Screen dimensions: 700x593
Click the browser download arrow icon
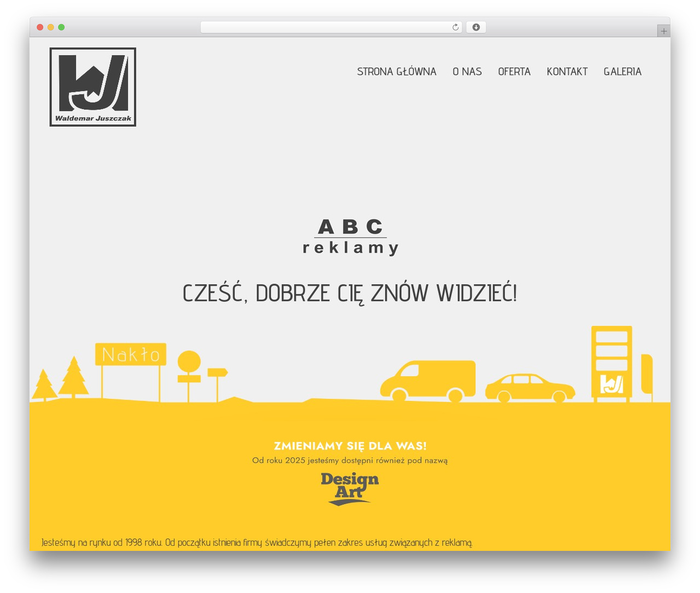476,27
